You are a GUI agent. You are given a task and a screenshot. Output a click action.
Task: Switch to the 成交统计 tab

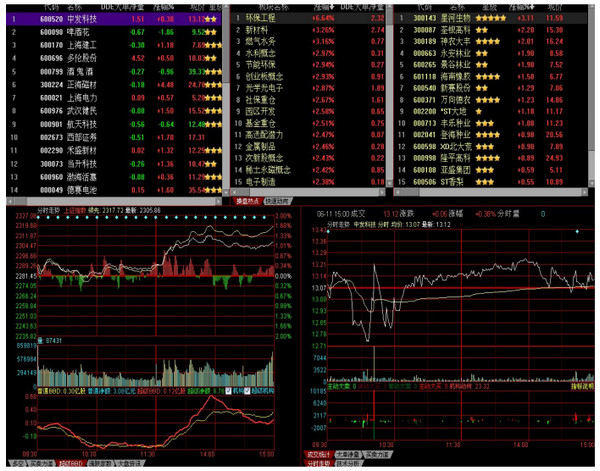click(318, 455)
